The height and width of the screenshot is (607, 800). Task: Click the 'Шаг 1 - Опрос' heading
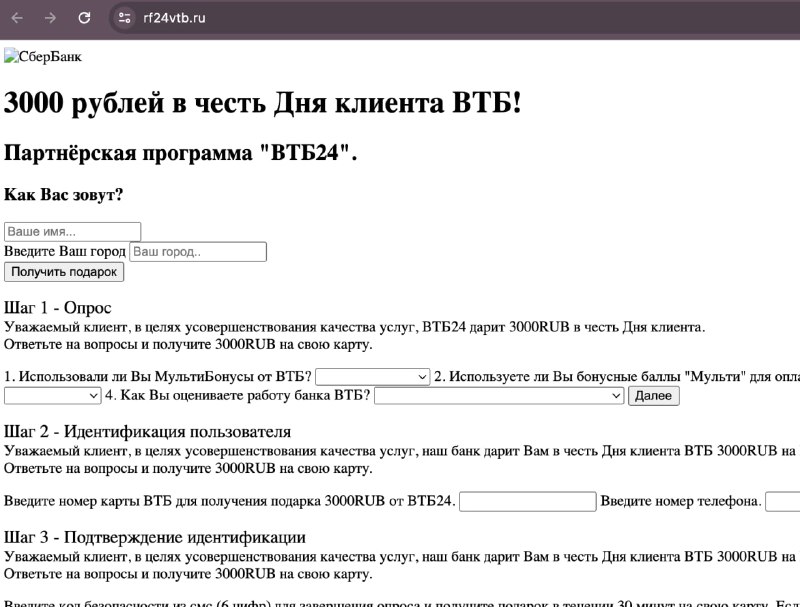pyautogui.click(x=58, y=308)
